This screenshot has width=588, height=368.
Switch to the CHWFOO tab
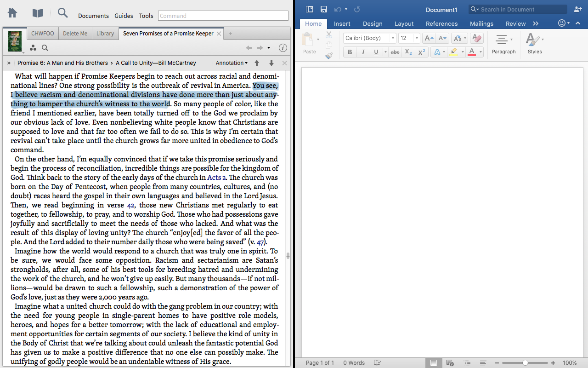click(43, 34)
